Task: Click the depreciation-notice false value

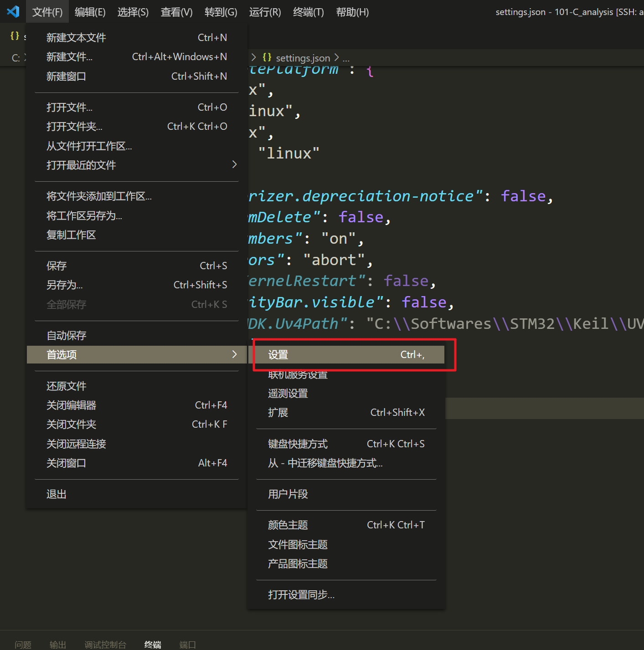Action: (x=523, y=196)
